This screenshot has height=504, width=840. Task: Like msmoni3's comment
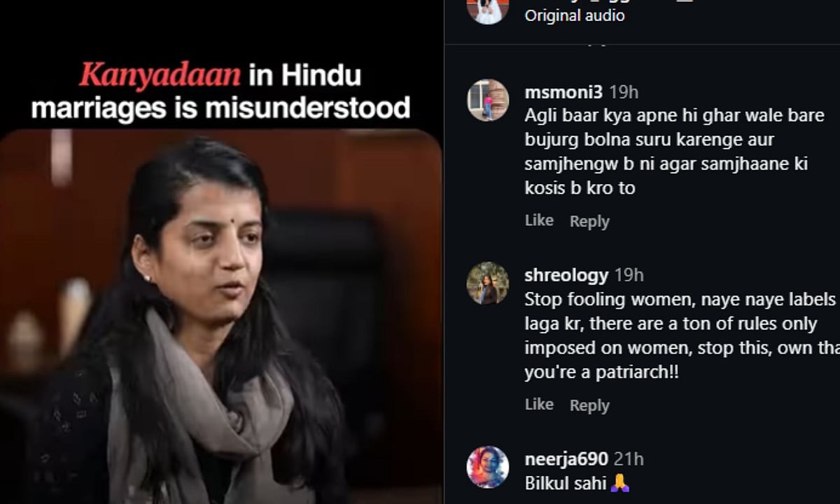(x=539, y=220)
